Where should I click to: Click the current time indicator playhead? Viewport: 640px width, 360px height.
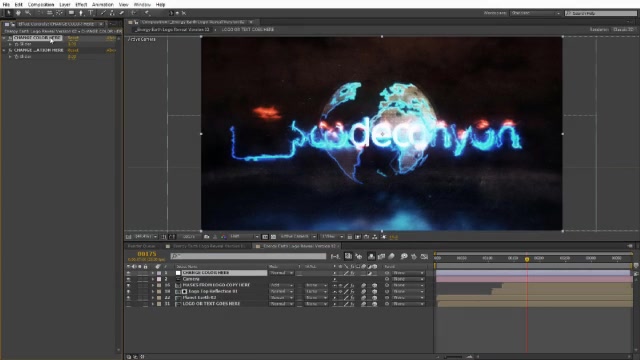pos(527,259)
